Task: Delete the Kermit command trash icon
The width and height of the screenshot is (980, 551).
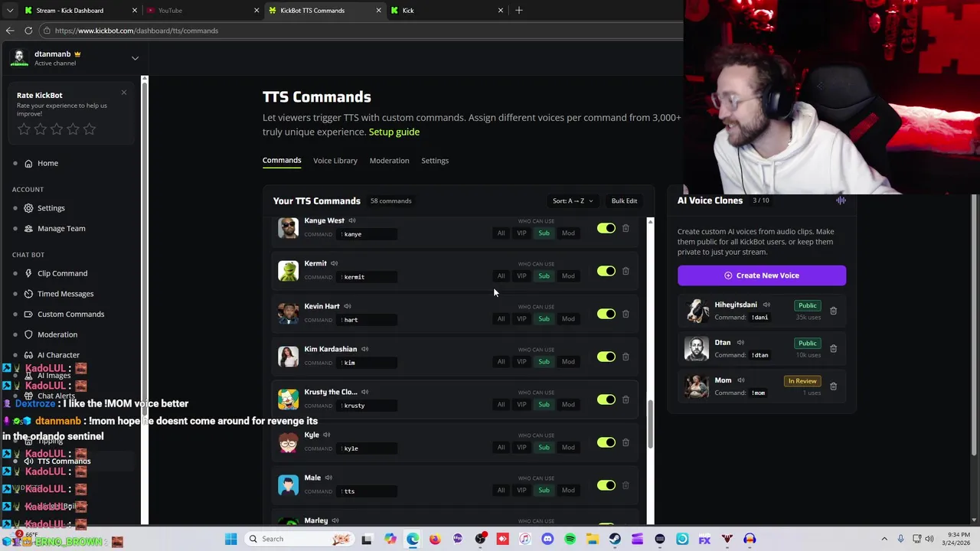Action: coord(626,271)
